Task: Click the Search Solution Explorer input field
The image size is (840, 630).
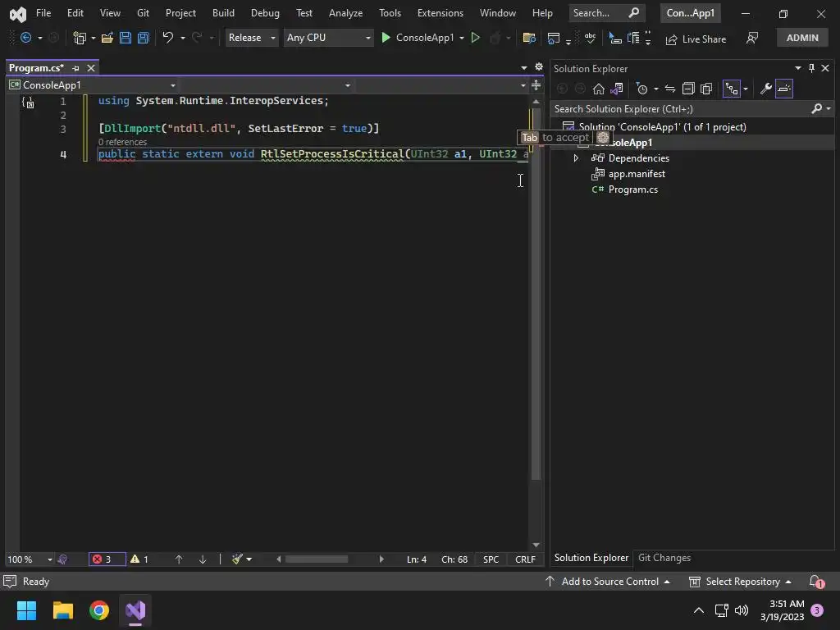Action: coord(682,109)
